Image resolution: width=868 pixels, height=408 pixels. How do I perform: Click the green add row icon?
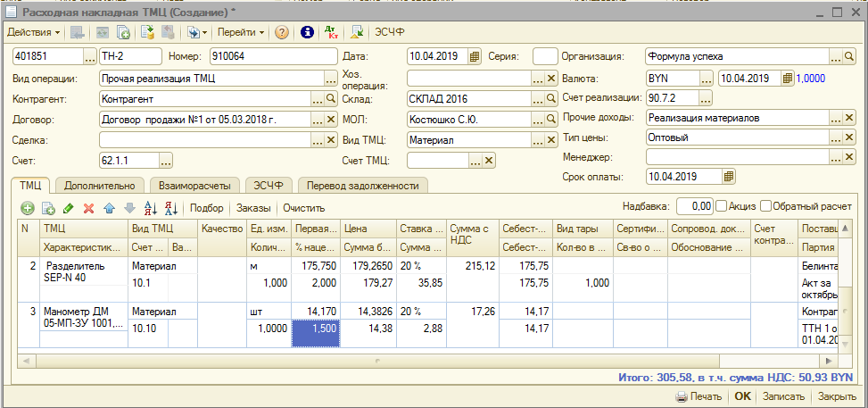point(28,208)
